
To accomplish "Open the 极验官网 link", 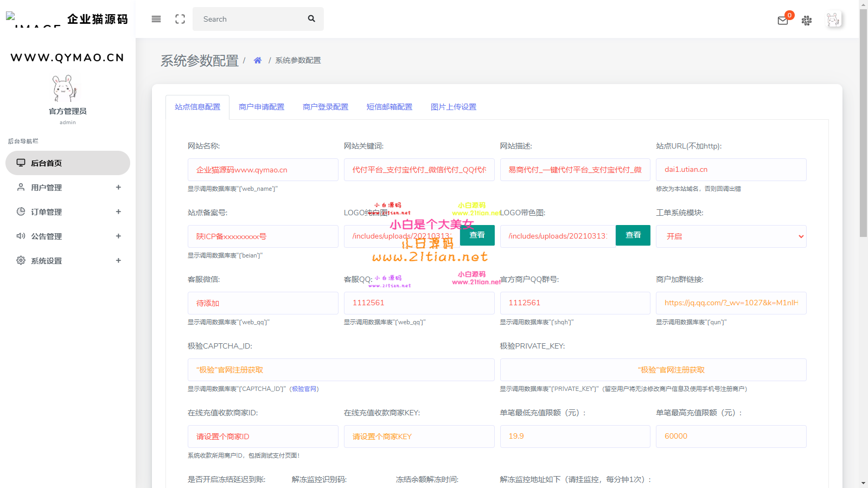I will [x=304, y=389].
